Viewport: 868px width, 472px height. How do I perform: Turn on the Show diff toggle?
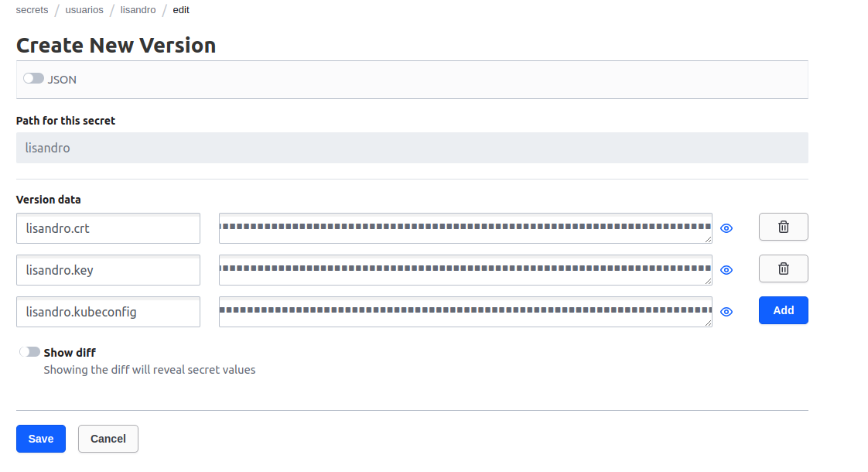click(x=30, y=352)
